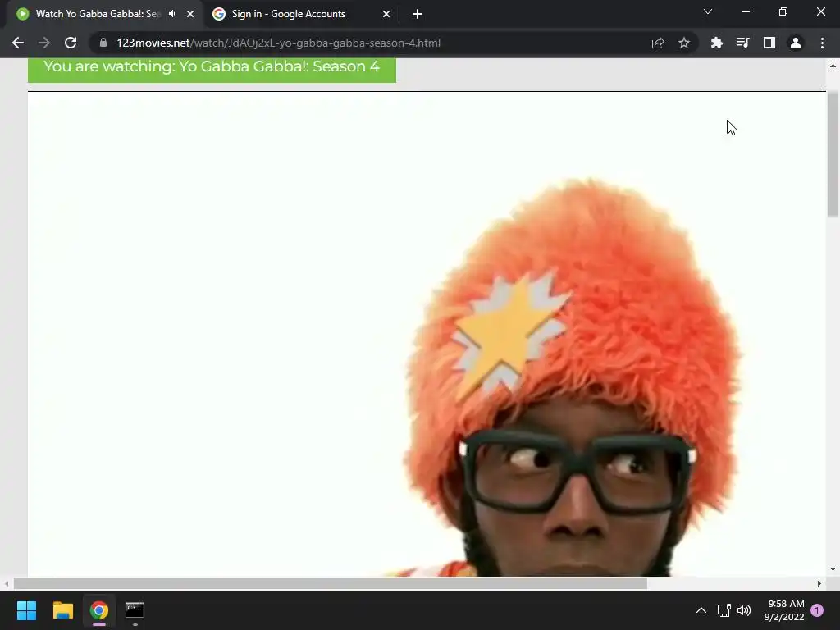Click the address bar URL
Image resolution: width=840 pixels, height=630 pixels.
point(278,43)
